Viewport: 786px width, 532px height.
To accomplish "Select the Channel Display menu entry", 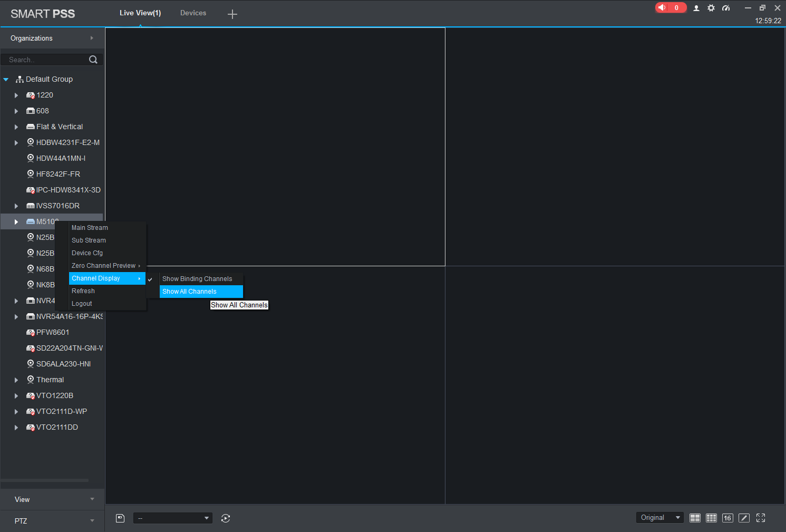I will [x=108, y=278].
